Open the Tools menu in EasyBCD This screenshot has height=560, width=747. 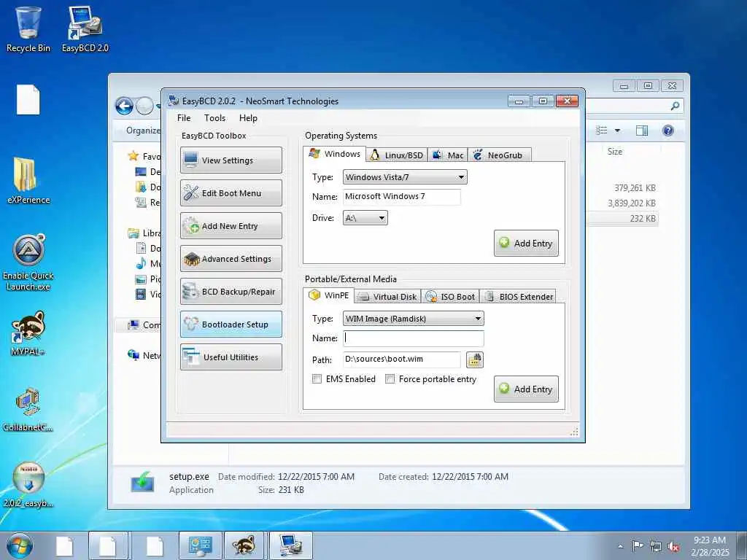tap(215, 118)
